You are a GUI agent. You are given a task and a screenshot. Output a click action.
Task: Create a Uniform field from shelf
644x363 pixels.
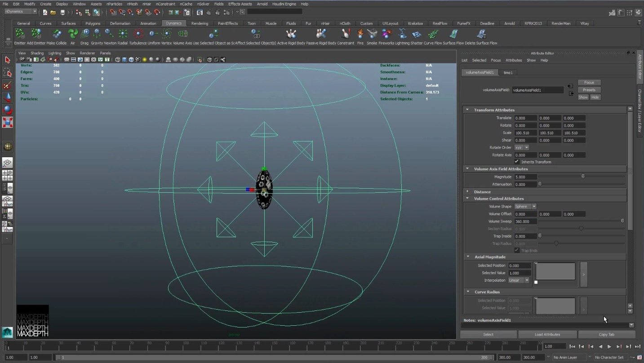tap(154, 34)
